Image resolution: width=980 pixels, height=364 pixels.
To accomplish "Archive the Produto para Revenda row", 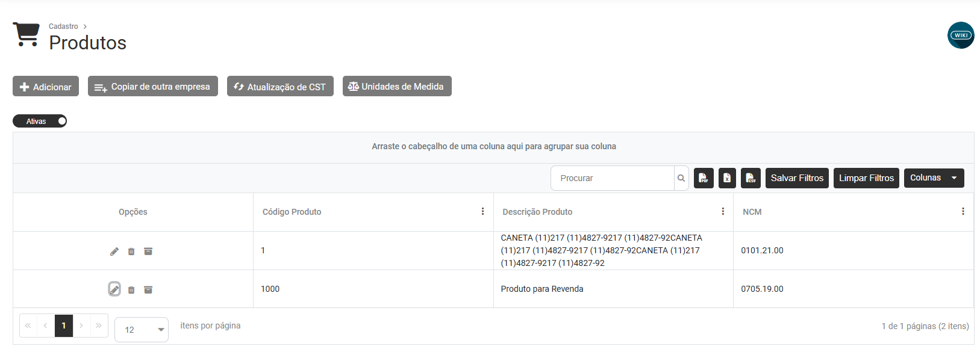I will [x=148, y=289].
